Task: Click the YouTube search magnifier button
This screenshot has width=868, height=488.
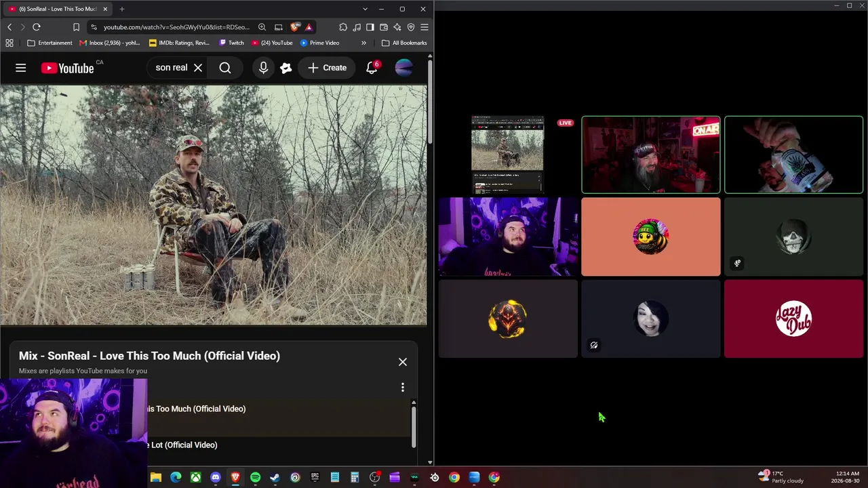Action: [x=225, y=68]
